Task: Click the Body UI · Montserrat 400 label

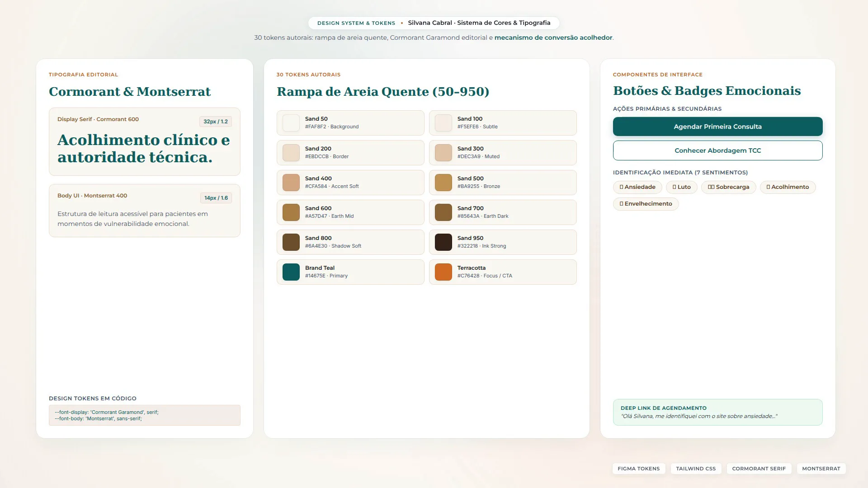Action: pos(92,196)
